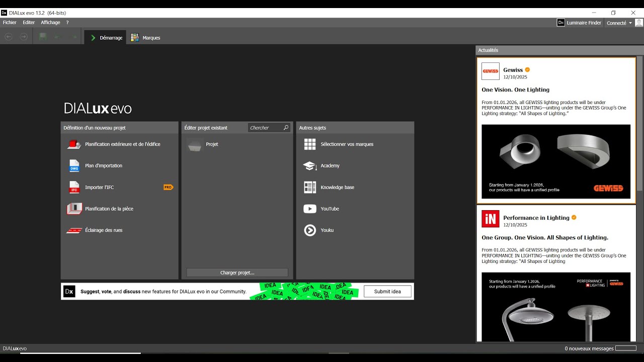The image size is (644, 362).
Task: Open the Editer menu
Action: [29, 23]
